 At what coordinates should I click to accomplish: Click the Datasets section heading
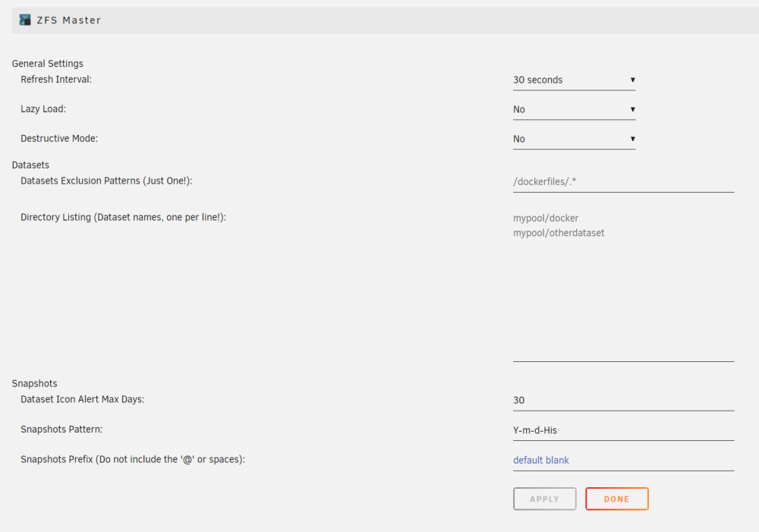tap(30, 165)
